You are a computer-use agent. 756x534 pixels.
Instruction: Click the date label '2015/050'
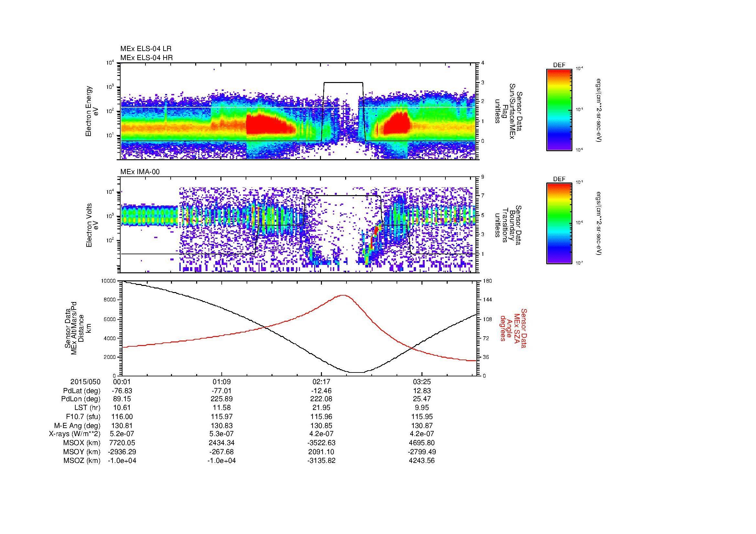(x=85, y=382)
